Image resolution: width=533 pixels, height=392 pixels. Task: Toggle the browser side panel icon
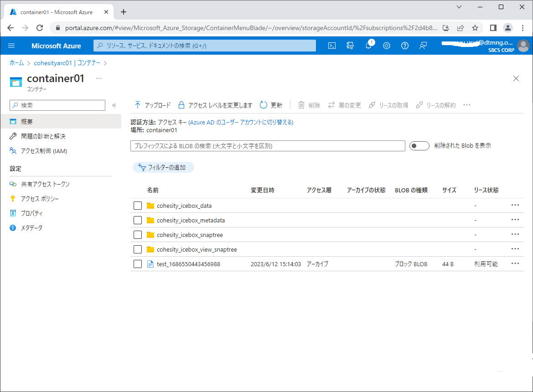point(493,28)
